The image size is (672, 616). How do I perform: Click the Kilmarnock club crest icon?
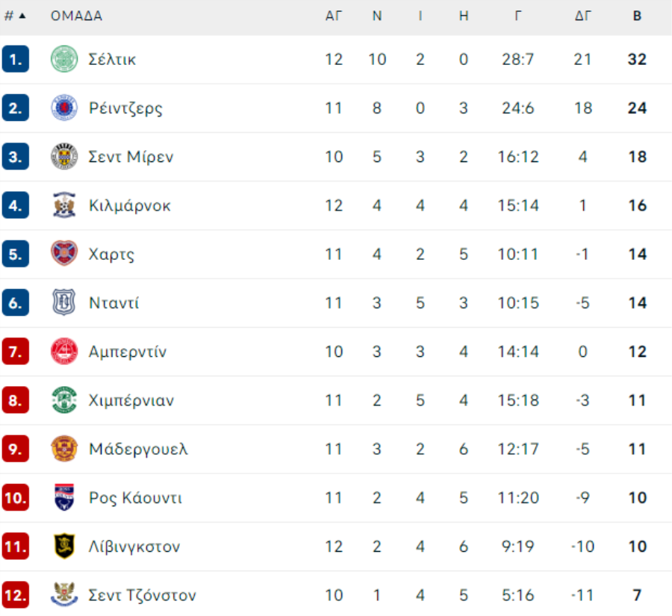[x=64, y=205]
